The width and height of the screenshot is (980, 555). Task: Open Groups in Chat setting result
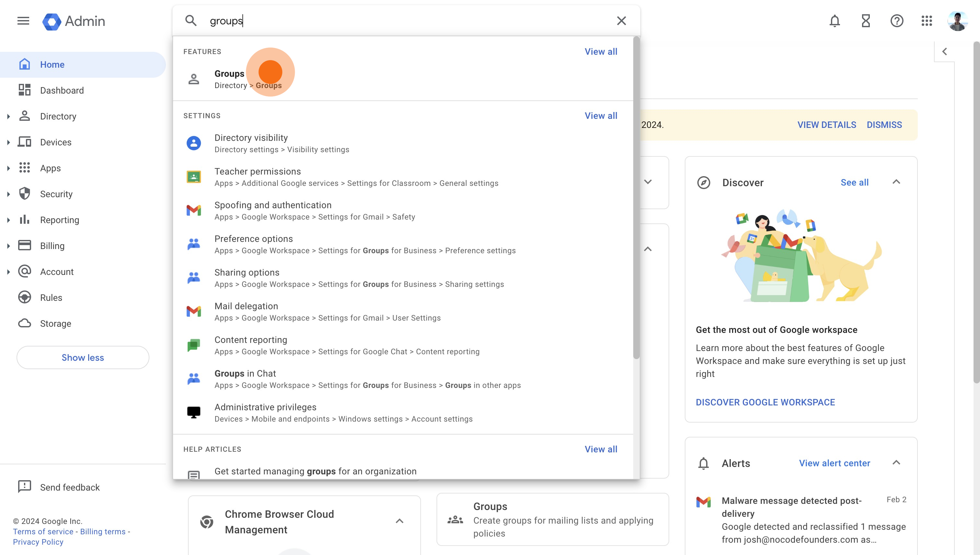[403, 379]
